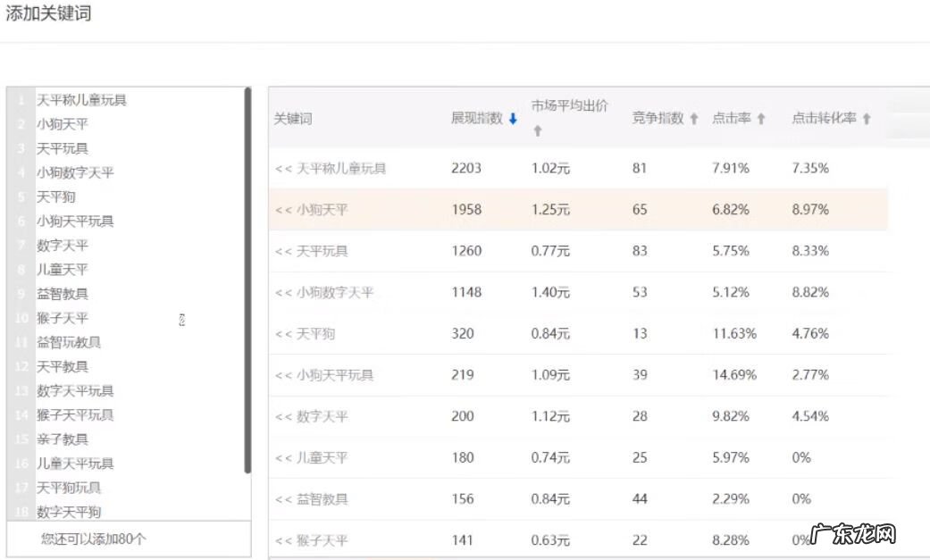The height and width of the screenshot is (560, 930).
Task: Click the << icon next to 天平狗
Action: pyautogui.click(x=283, y=333)
